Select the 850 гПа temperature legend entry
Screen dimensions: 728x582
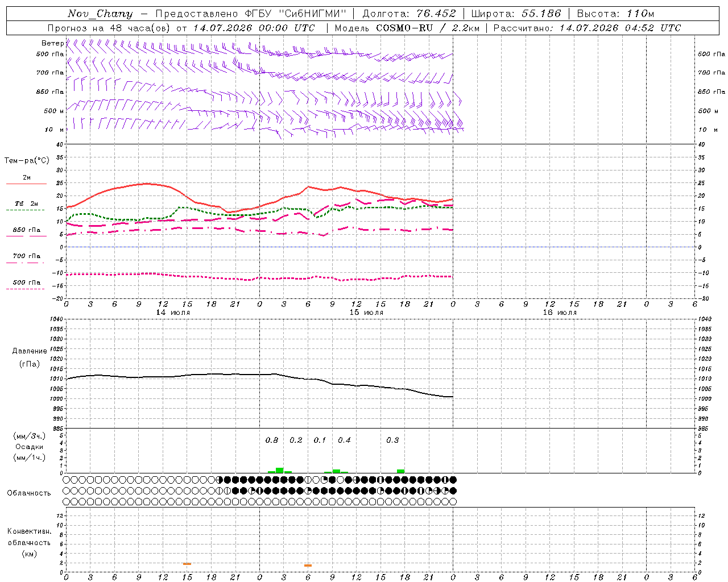(26, 232)
